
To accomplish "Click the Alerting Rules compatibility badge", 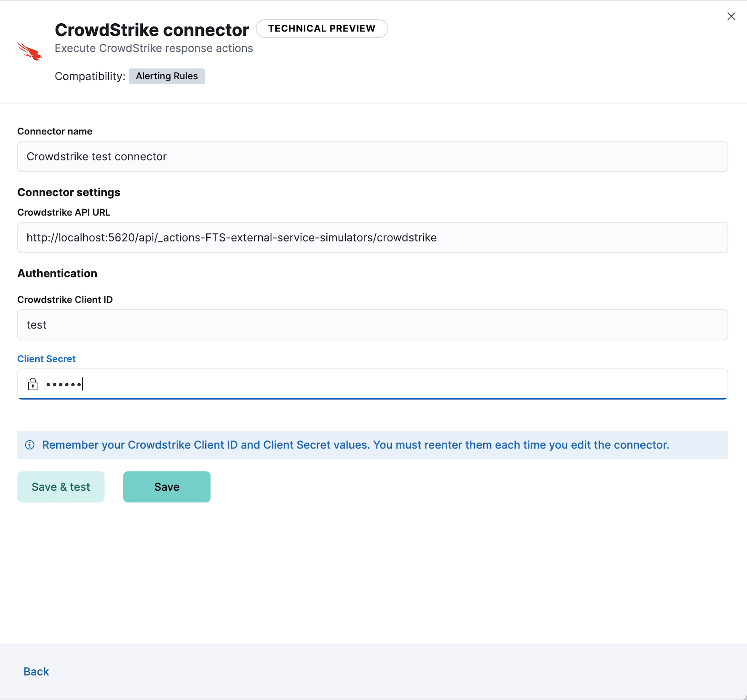I will point(167,76).
